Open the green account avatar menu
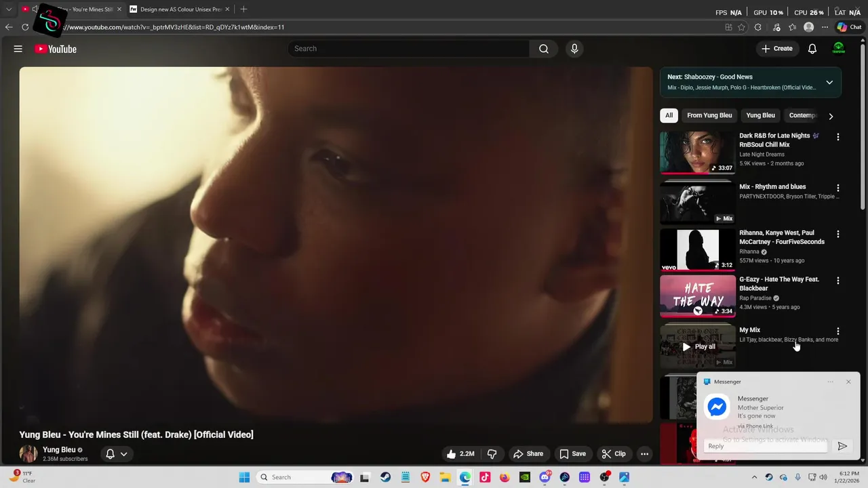 coord(839,48)
